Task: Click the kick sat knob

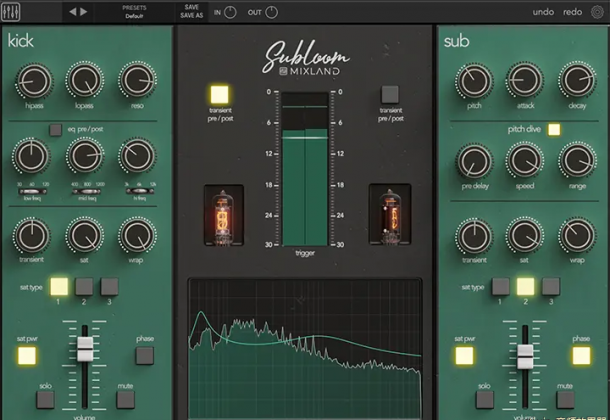Action: point(84,235)
